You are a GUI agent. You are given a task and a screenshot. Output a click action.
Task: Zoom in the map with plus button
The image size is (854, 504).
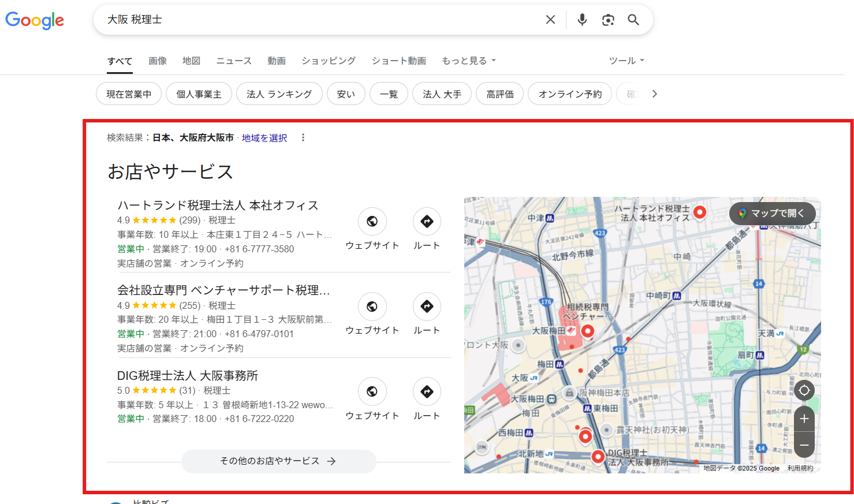pyautogui.click(x=804, y=419)
